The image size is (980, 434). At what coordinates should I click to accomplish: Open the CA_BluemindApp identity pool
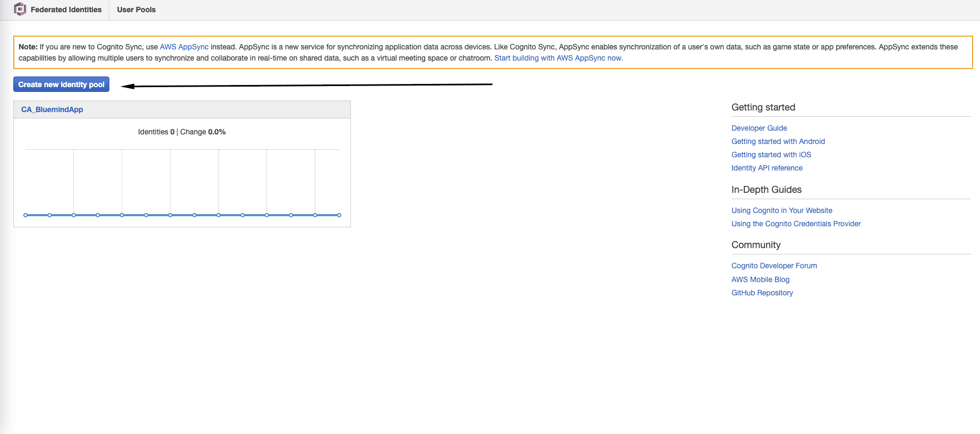tap(52, 109)
